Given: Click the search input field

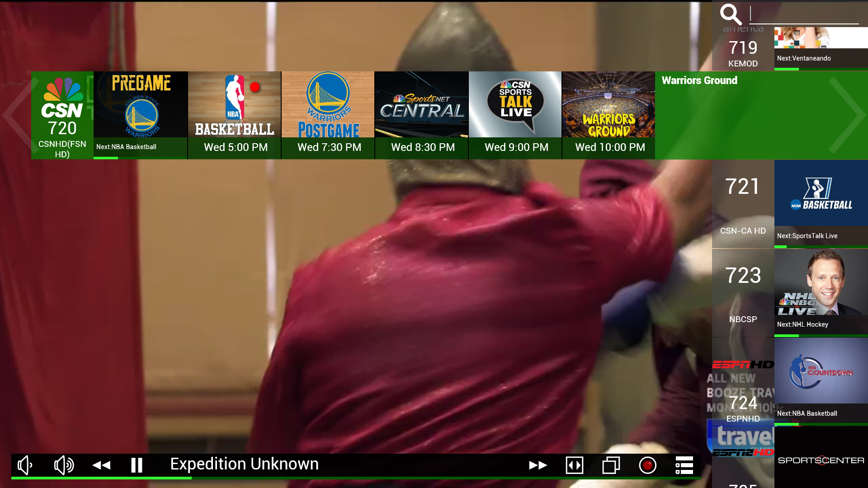Looking at the screenshot, I should (x=805, y=15).
